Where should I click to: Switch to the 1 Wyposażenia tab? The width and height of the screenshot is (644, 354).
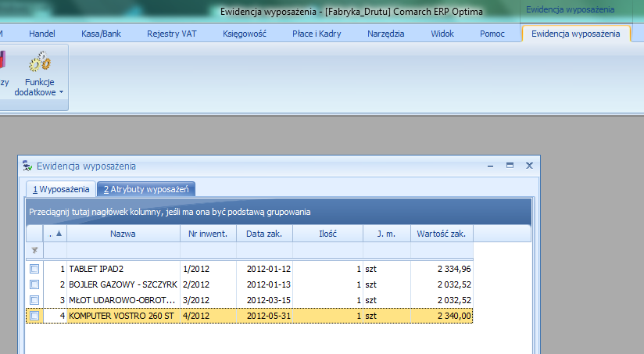[61, 189]
